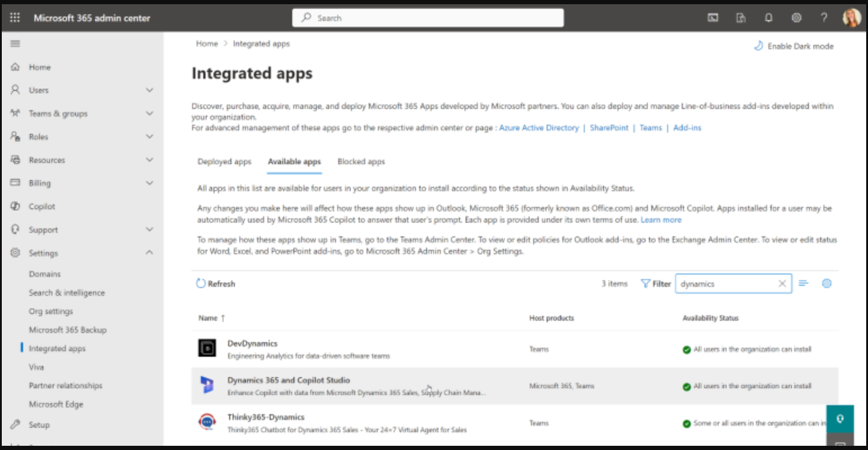Image resolution: width=868 pixels, height=450 pixels.
Task: Click the Support headset icon
Action: coord(16,230)
